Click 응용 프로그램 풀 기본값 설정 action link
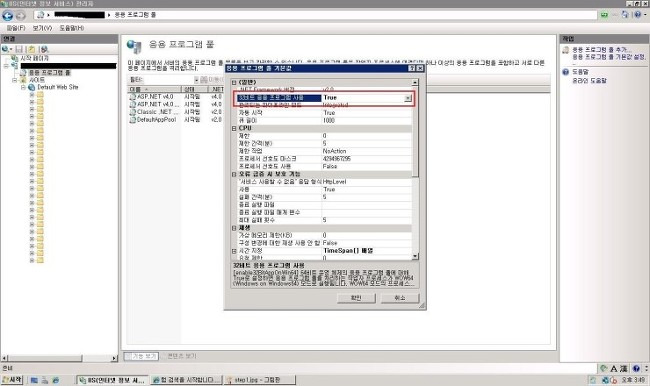 point(609,56)
